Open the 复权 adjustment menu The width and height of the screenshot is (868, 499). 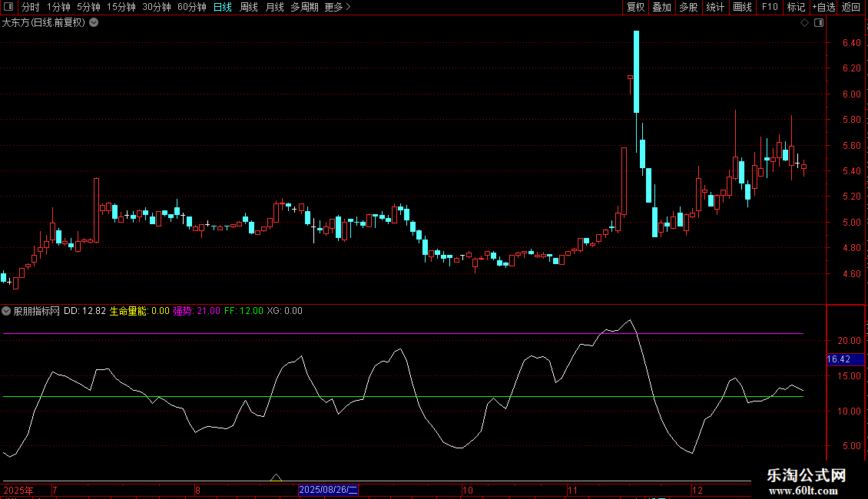tap(635, 7)
